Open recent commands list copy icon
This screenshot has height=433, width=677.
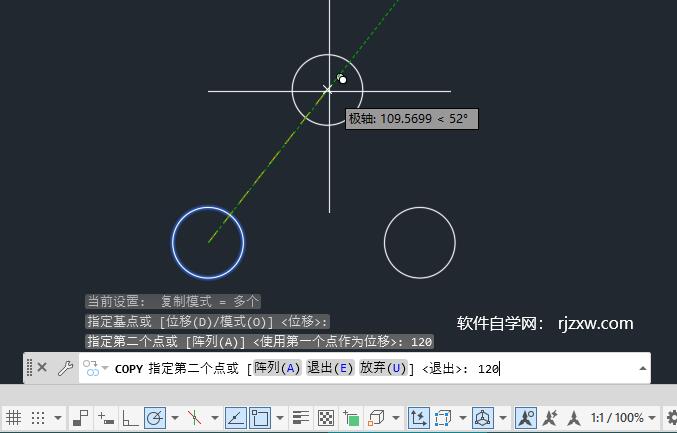(95, 368)
